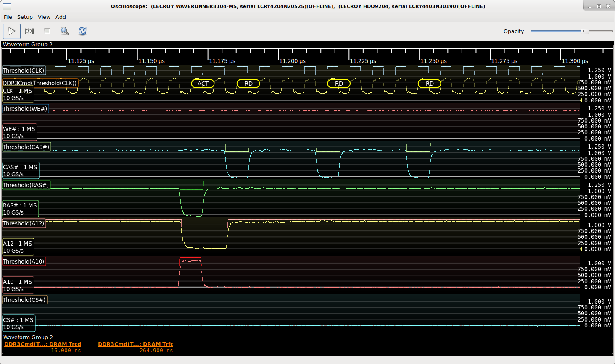
Task: Click the 11.300 µs timeline label
Action: [x=575, y=61]
